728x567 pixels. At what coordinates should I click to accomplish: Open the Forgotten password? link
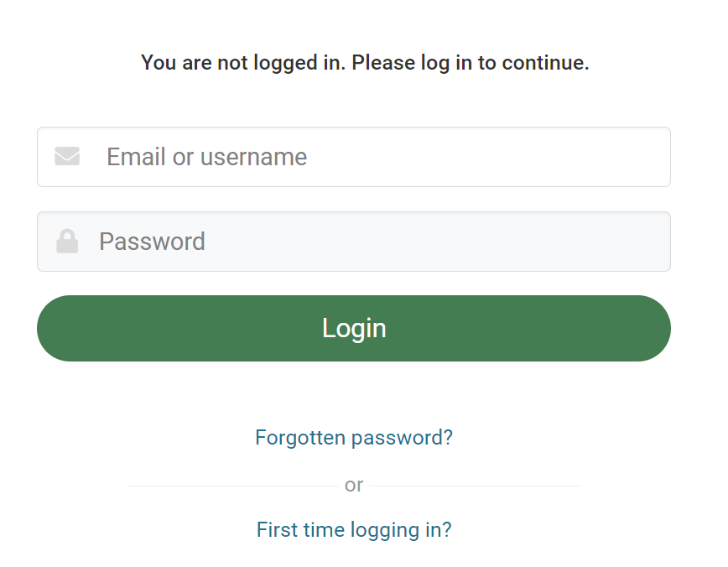tap(353, 437)
